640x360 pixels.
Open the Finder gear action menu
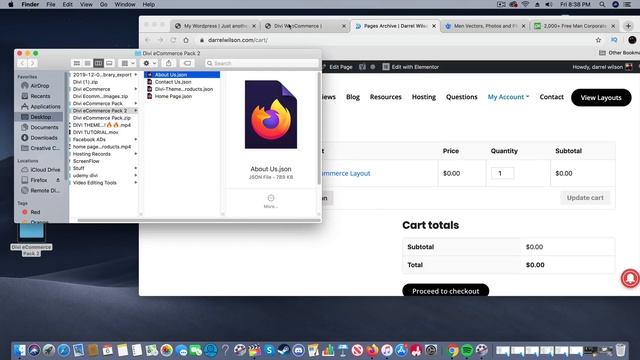point(149,63)
